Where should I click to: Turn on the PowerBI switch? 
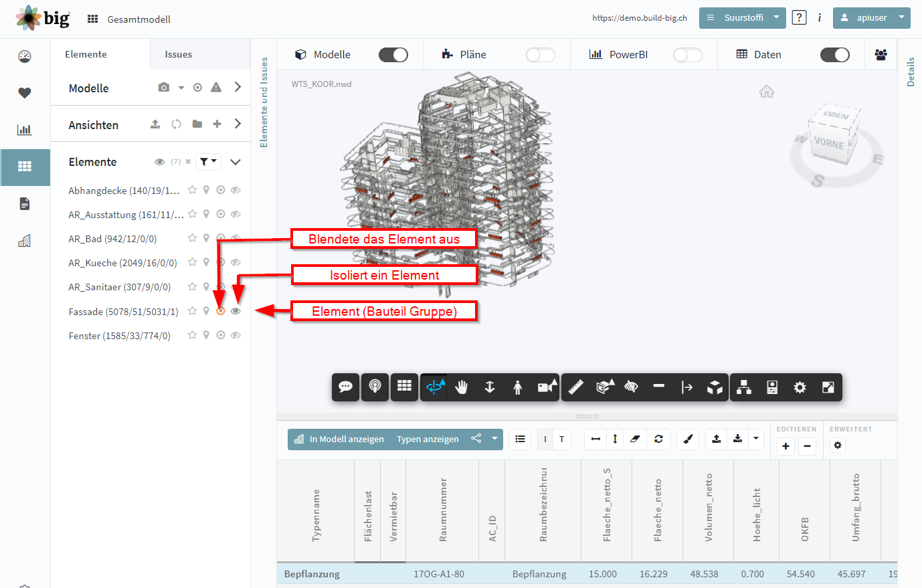(x=688, y=55)
